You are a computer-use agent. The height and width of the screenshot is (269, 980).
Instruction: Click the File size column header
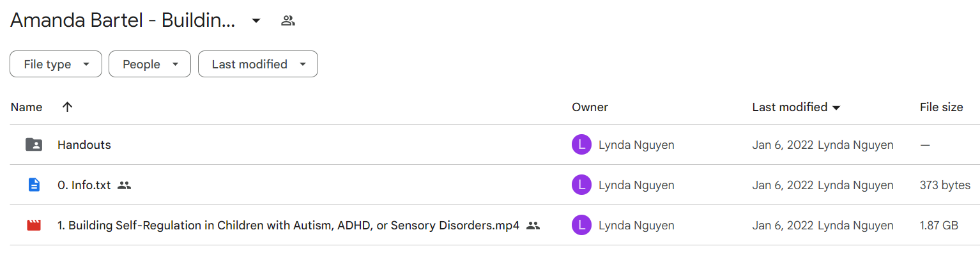coord(941,107)
